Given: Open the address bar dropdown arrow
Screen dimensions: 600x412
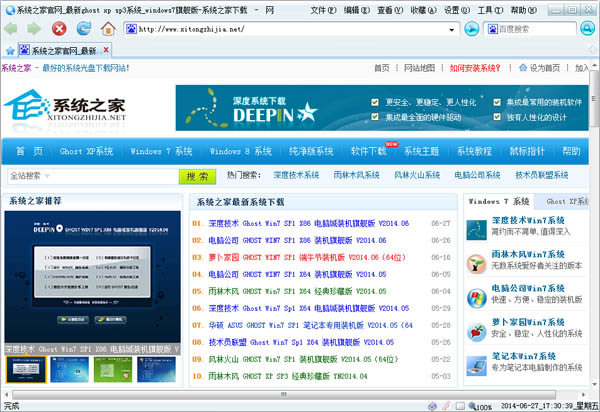Looking at the screenshot, I should point(452,29).
